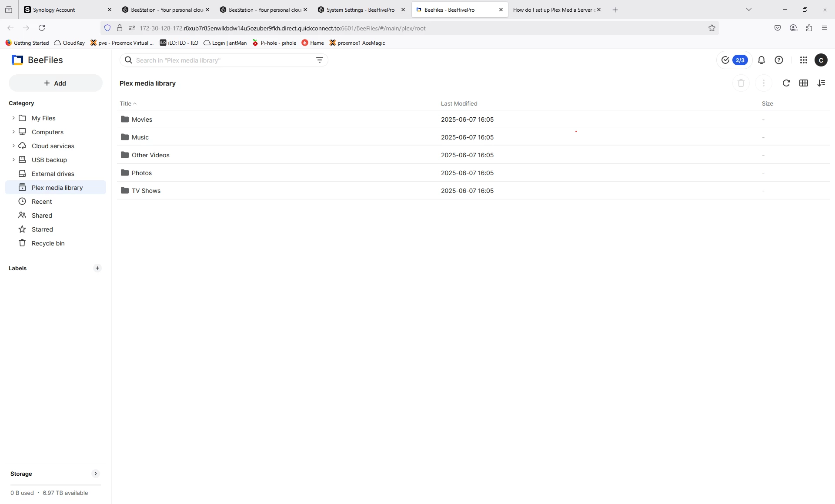Open browser extensions icon
Image resolution: width=835 pixels, height=504 pixels.
[x=809, y=28]
